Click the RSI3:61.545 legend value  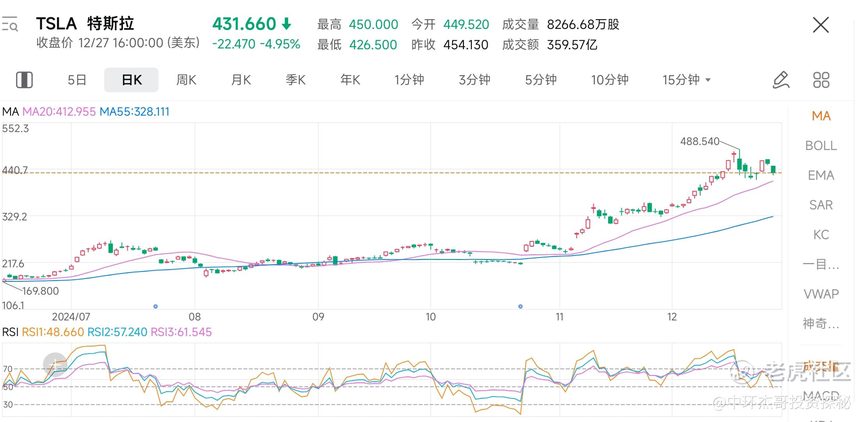[x=181, y=332]
